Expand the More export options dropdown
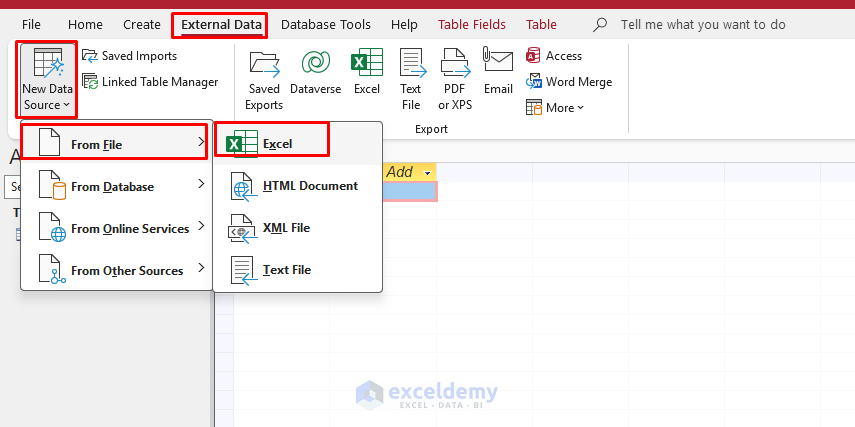This screenshot has height=427, width=855. tap(555, 107)
